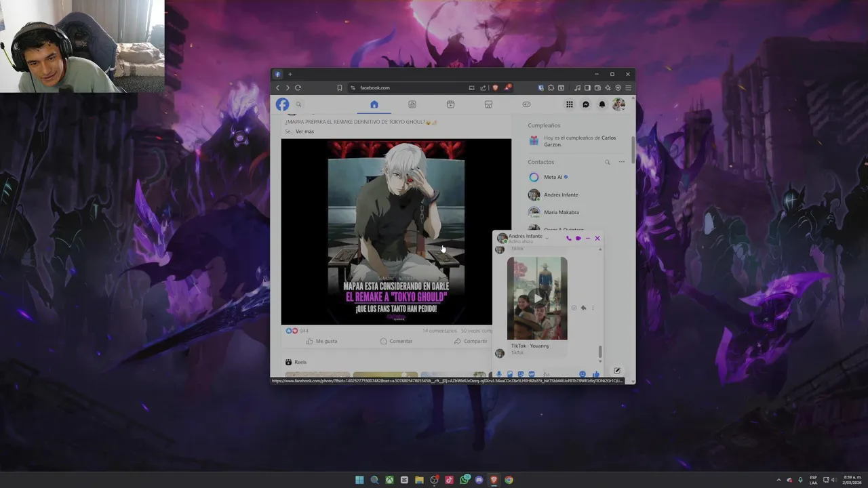Click Me gusta on the post
This screenshot has height=488, width=868.
tap(321, 341)
